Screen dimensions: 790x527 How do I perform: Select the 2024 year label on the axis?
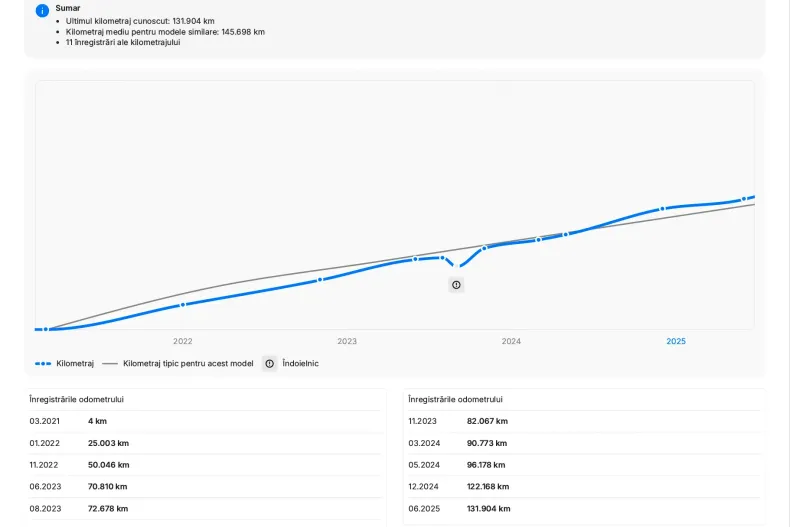(x=511, y=341)
